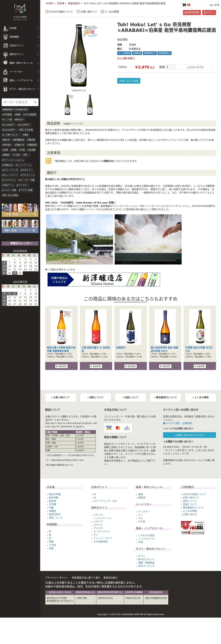Click the 包装について footer tab
This screenshot has height=644, width=221.
point(130,398)
